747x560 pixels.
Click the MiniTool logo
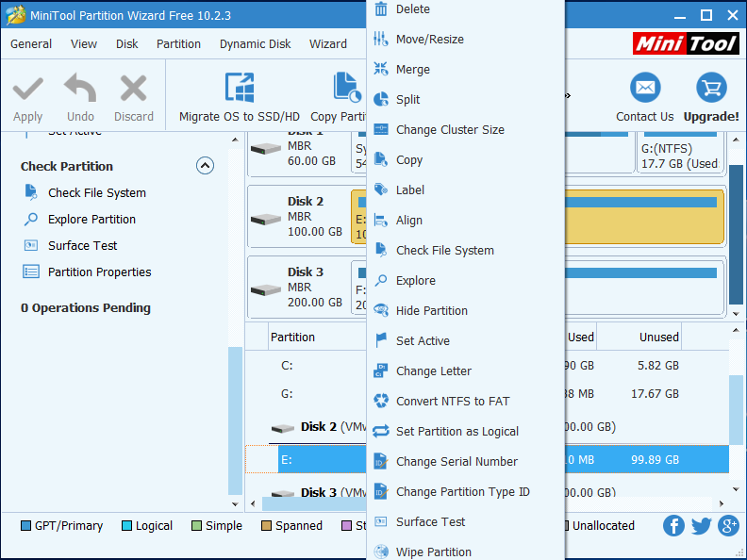[x=686, y=43]
